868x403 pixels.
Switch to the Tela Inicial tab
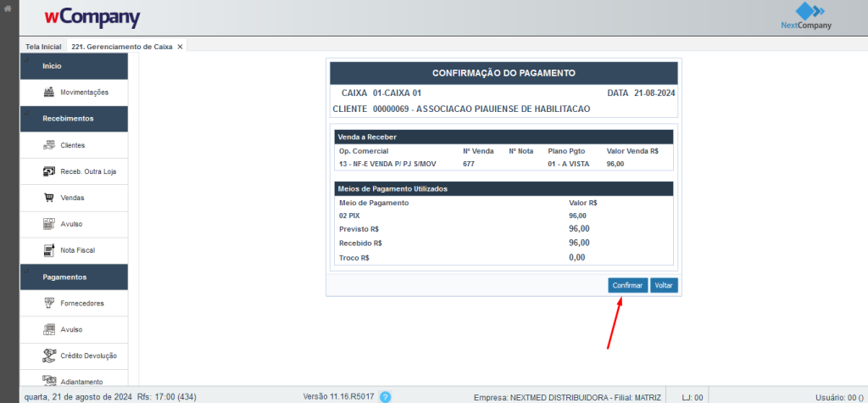[x=43, y=47]
